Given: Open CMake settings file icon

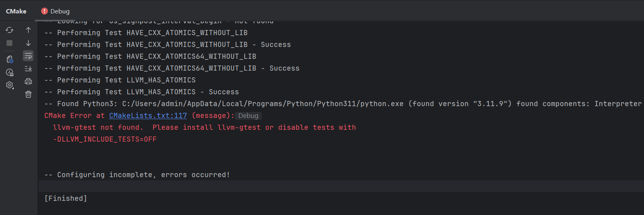Looking at the screenshot, I should click(9, 59).
